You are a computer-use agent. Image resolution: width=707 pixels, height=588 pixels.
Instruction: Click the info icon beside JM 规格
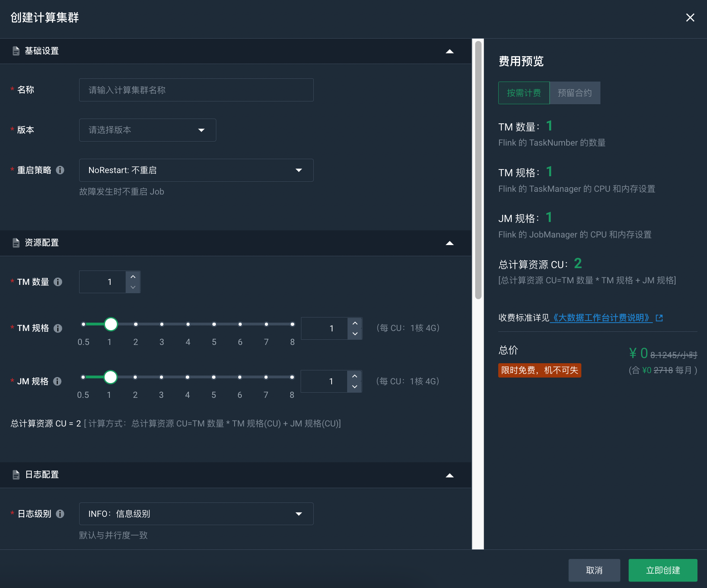tap(58, 382)
